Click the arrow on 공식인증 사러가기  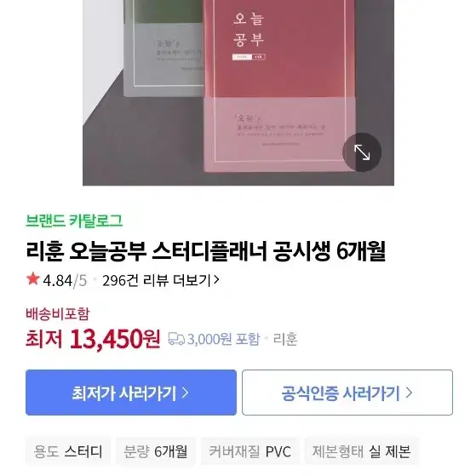(409, 393)
